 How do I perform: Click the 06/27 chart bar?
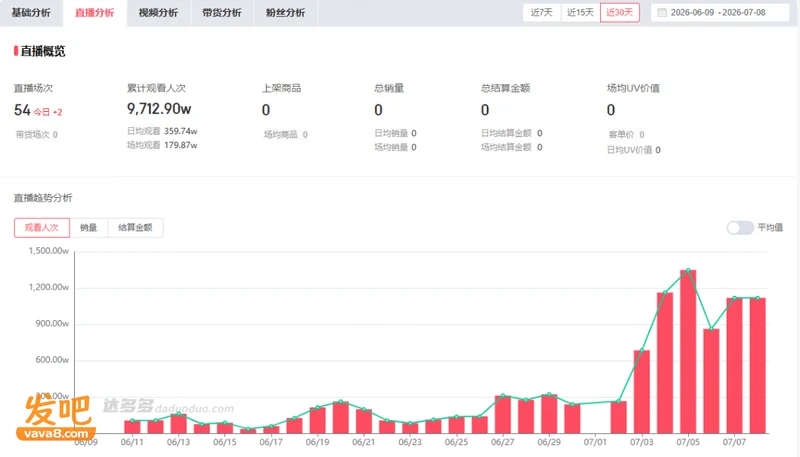503,415
